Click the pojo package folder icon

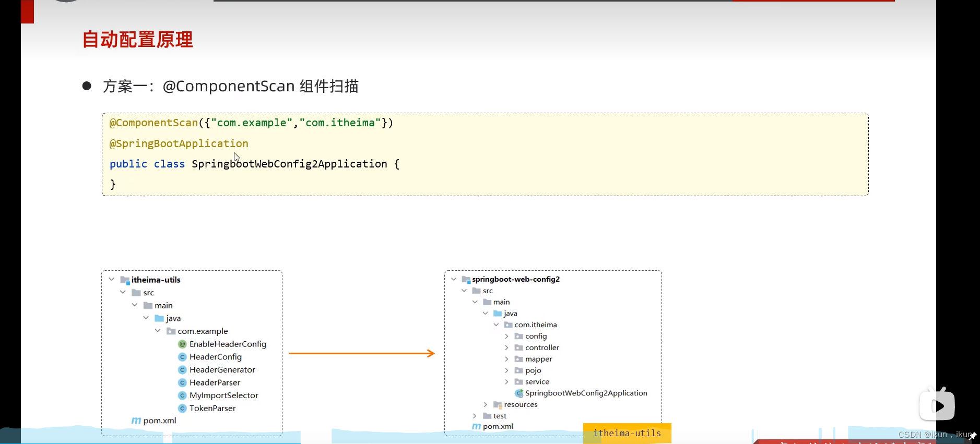pyautogui.click(x=519, y=370)
